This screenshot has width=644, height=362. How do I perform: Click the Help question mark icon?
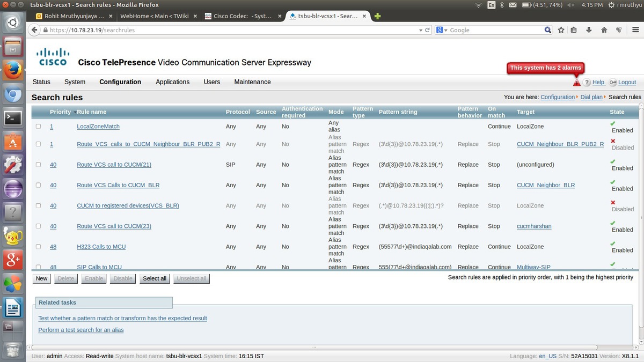click(x=587, y=83)
